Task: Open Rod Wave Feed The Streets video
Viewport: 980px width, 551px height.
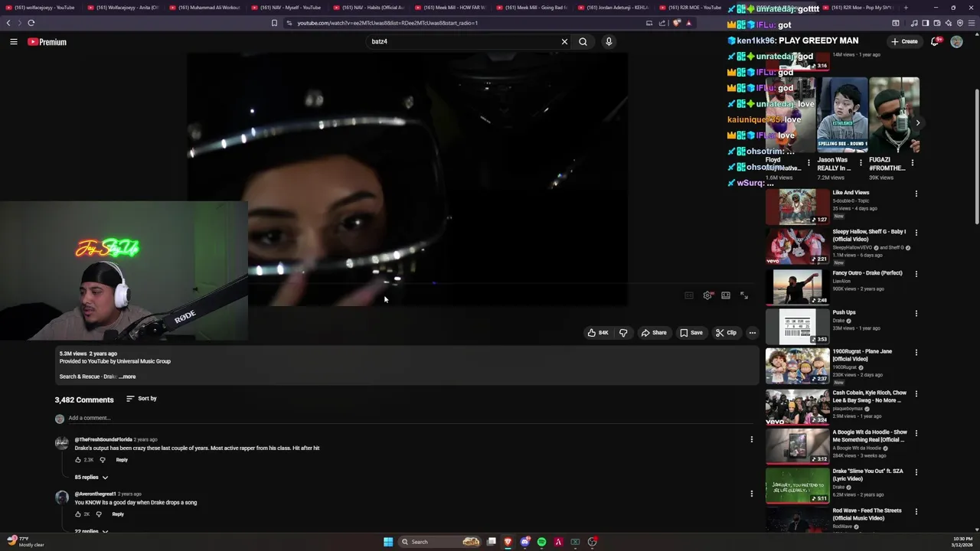Action: coord(797,520)
